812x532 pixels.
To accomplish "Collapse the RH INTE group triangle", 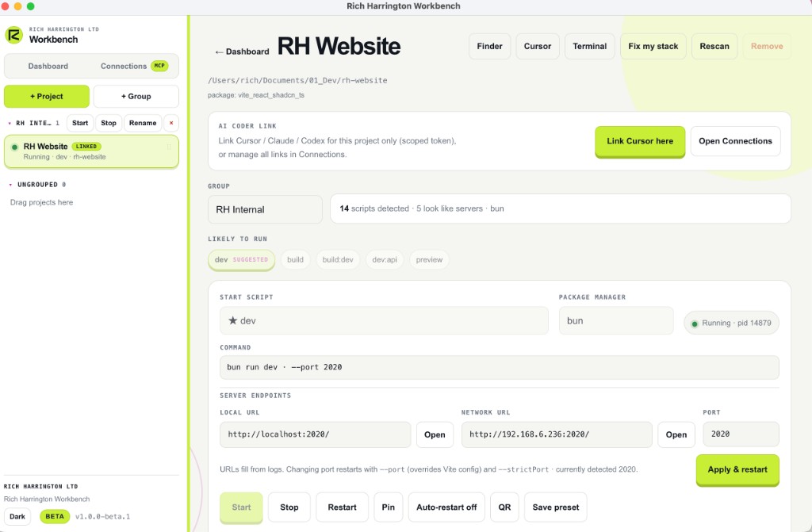I will tap(10, 123).
